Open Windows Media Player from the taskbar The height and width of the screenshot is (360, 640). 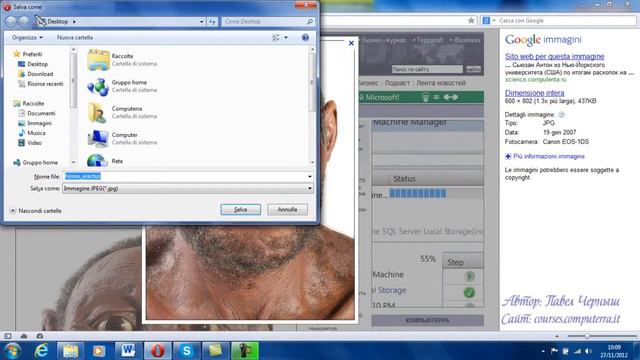[x=99, y=351]
